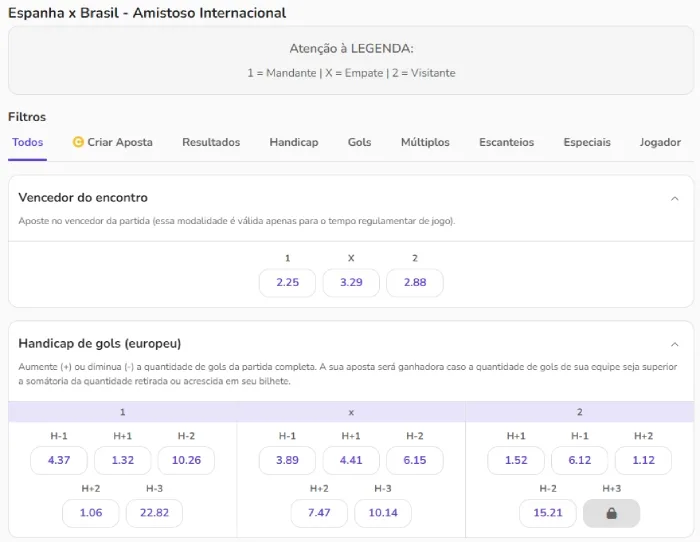700x542 pixels.
Task: Pick away H-1 handicap odds 6.12
Action: coord(579,460)
